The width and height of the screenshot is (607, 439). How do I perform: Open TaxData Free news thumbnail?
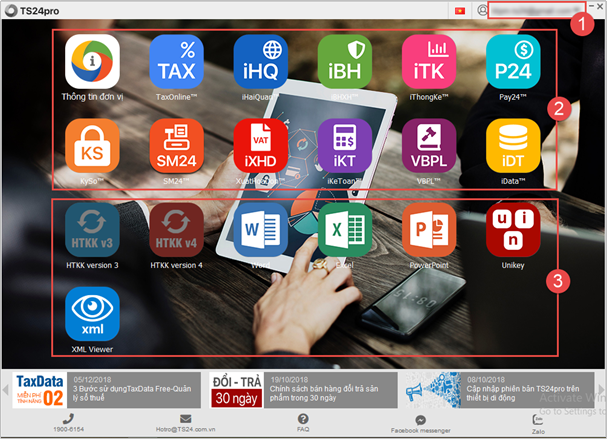[39, 390]
